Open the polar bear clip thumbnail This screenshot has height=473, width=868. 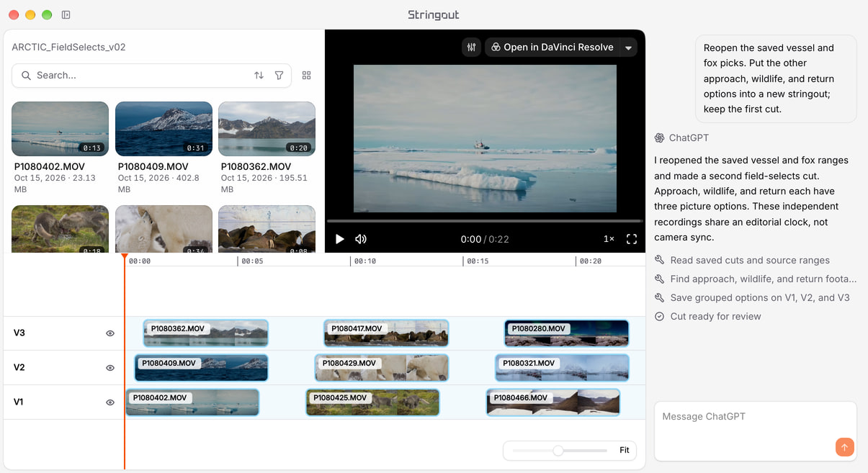(164, 230)
